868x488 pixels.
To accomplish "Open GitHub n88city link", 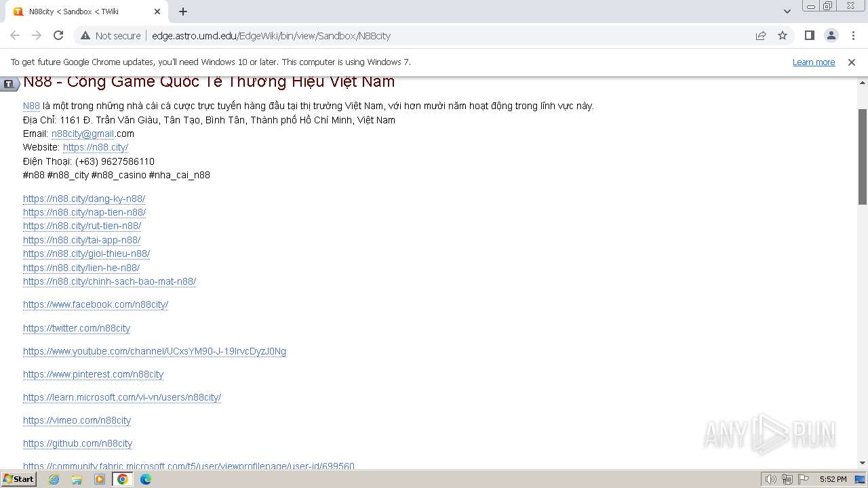I will pyautogui.click(x=77, y=443).
